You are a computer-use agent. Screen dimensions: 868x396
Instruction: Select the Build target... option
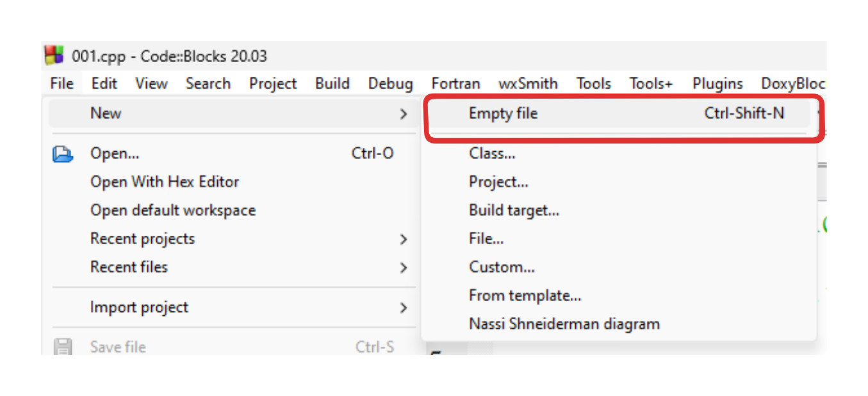point(514,210)
